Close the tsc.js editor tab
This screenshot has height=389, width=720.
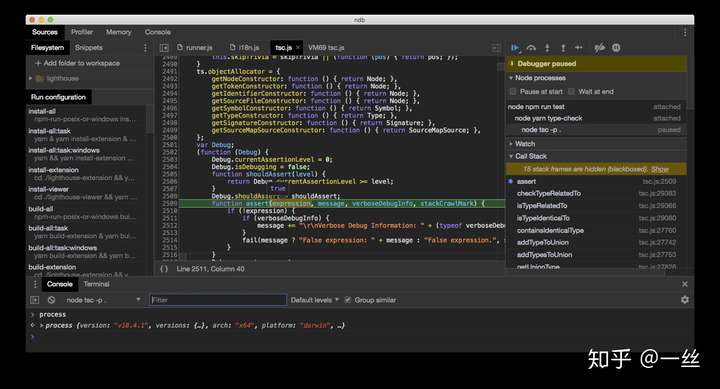point(298,47)
